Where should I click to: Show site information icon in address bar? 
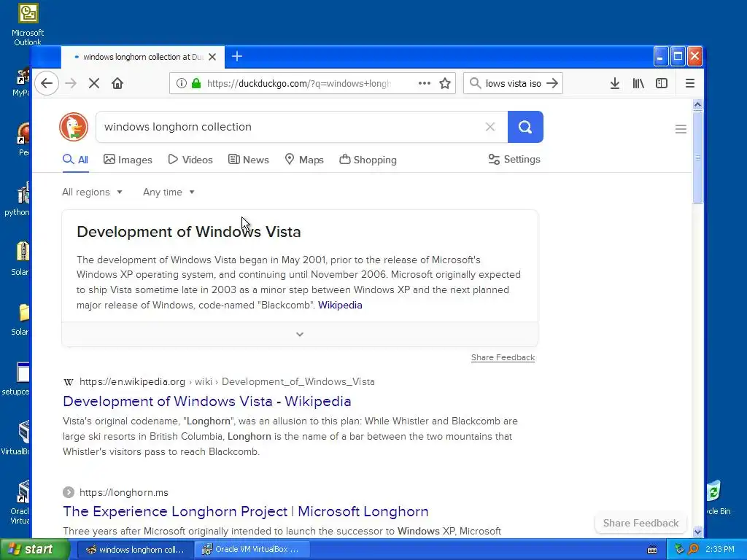tap(181, 83)
